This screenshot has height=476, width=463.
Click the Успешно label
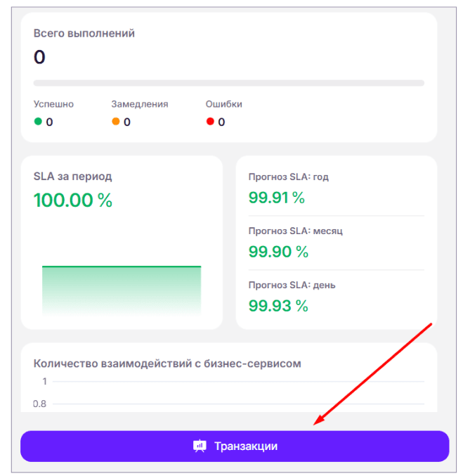click(x=53, y=104)
